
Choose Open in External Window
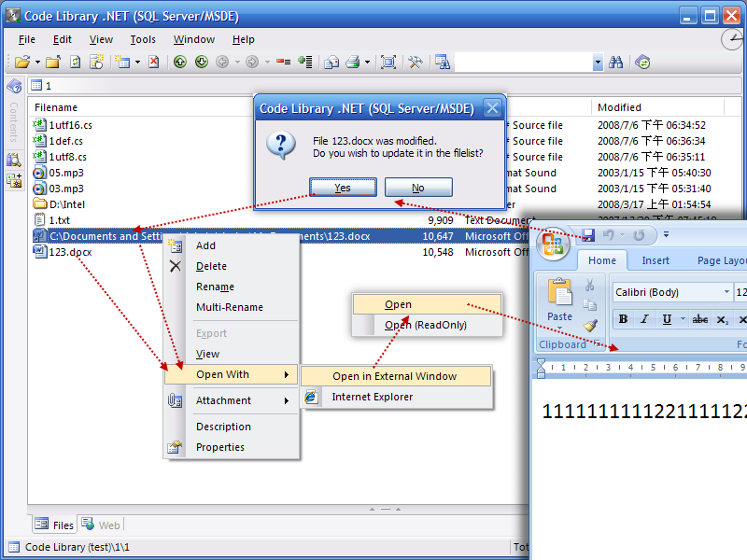(396, 376)
